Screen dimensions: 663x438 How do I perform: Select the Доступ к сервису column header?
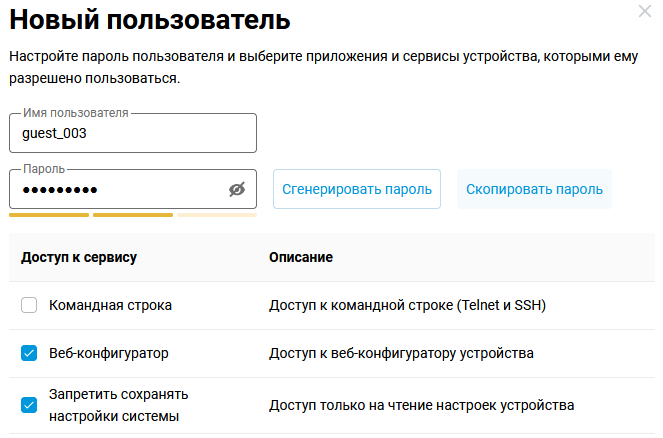79,257
